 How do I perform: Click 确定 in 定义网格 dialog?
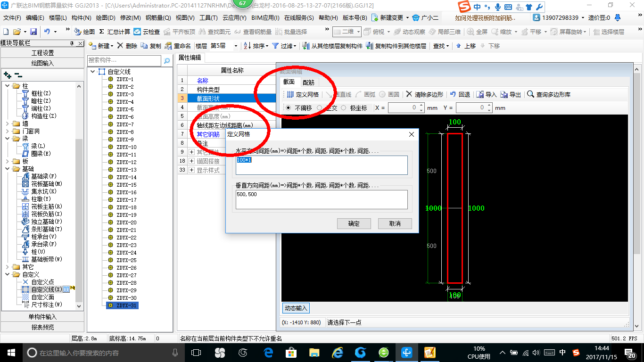(x=354, y=223)
